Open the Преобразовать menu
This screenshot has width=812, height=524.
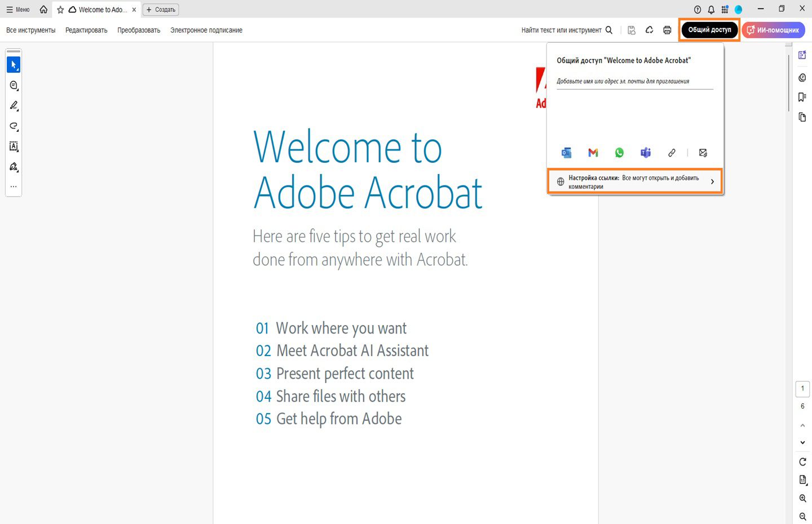139,30
